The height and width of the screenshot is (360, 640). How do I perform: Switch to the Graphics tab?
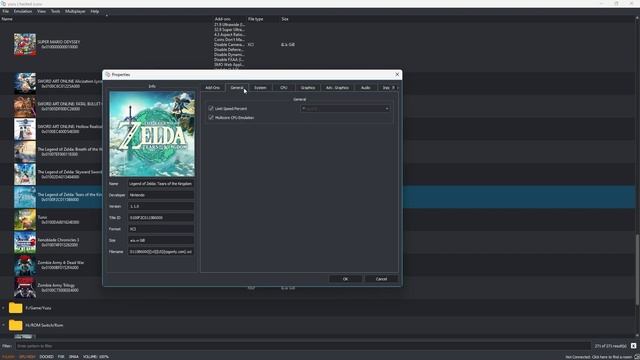tap(308, 88)
